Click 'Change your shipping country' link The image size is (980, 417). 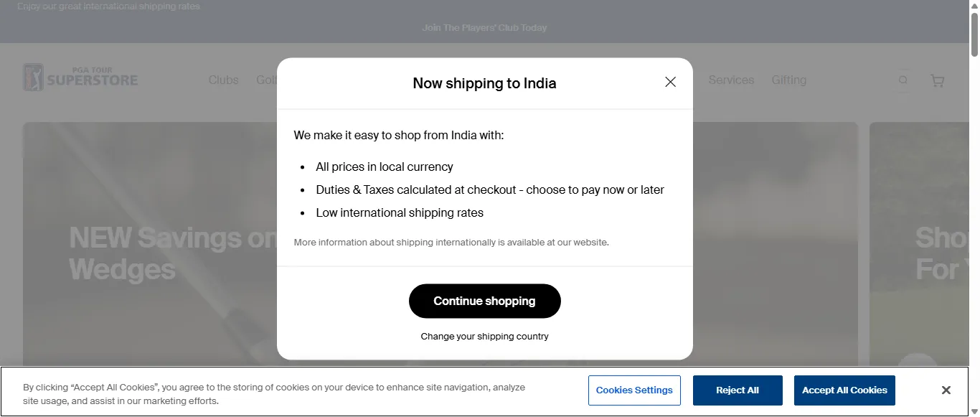[484, 337]
